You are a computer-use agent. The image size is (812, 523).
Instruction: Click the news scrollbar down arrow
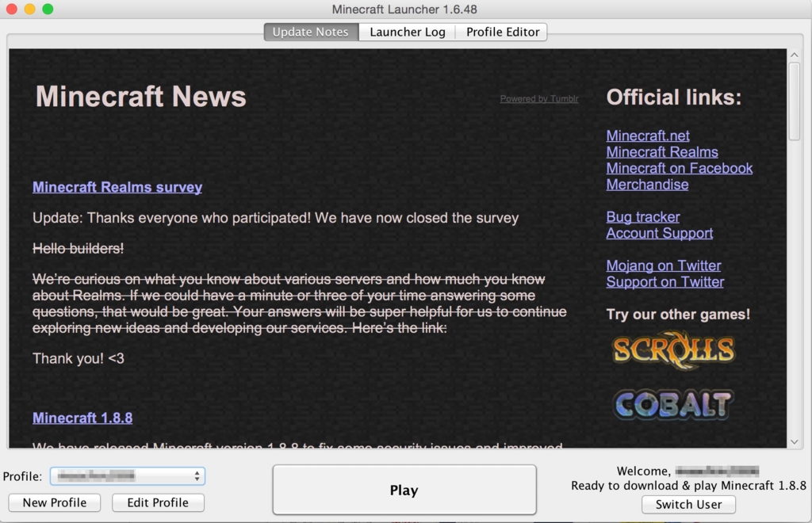pyautogui.click(x=795, y=442)
